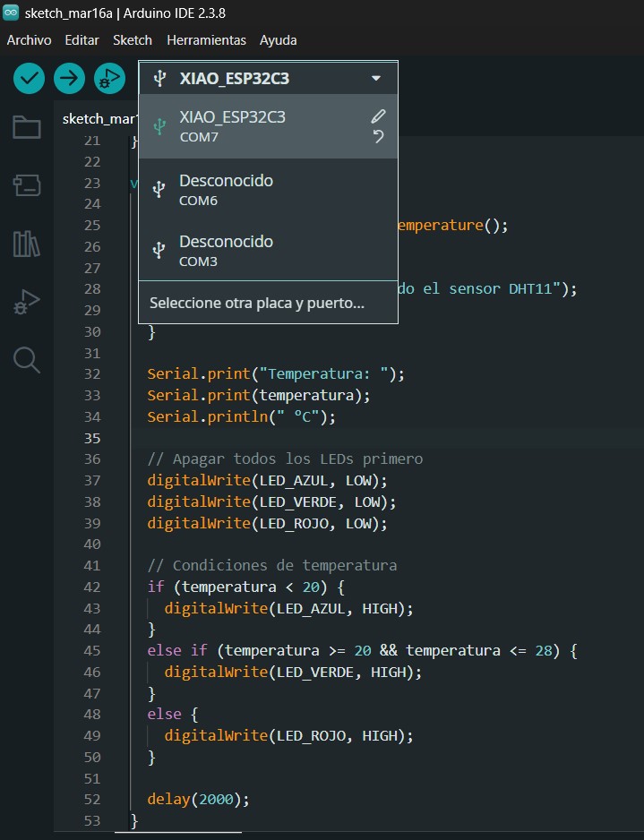Image resolution: width=644 pixels, height=840 pixels.
Task: Open the Search magnifier in sidebar
Action: (x=27, y=360)
